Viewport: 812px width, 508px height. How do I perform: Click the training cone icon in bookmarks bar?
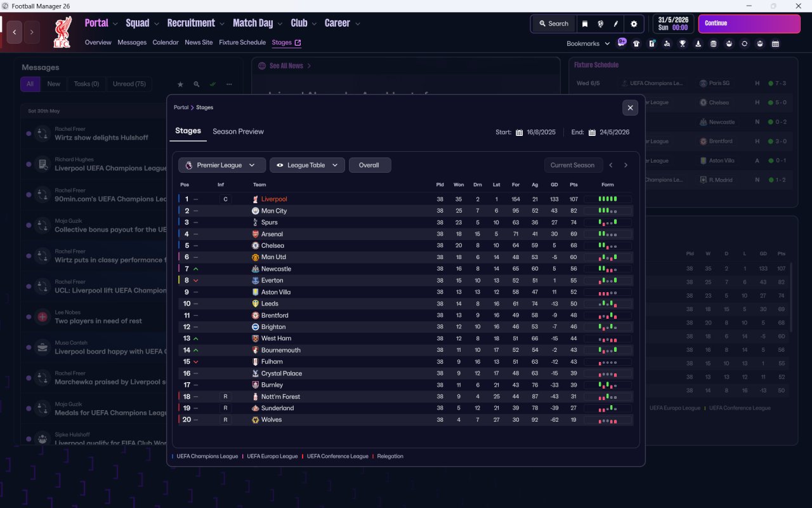[698, 44]
